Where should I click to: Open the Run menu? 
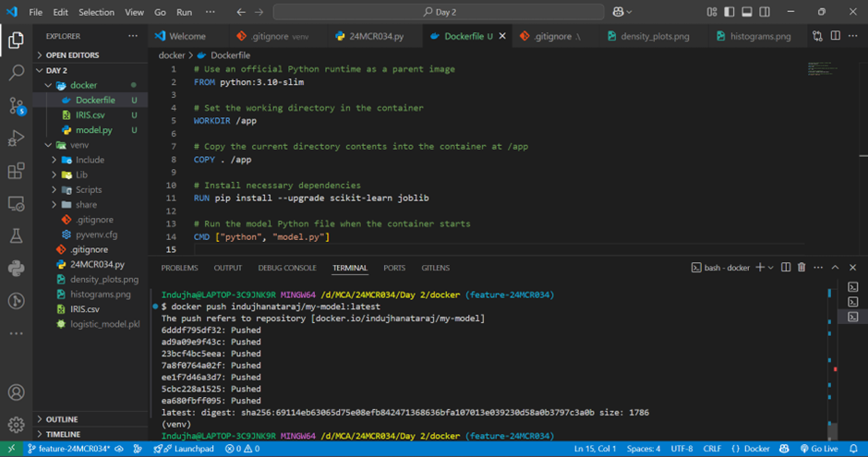(x=184, y=12)
